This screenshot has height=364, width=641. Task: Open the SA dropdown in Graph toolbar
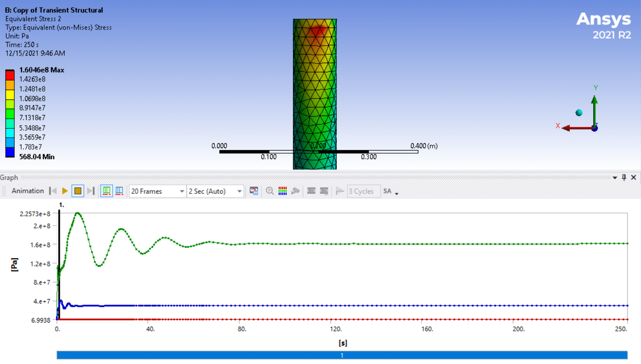(390, 191)
